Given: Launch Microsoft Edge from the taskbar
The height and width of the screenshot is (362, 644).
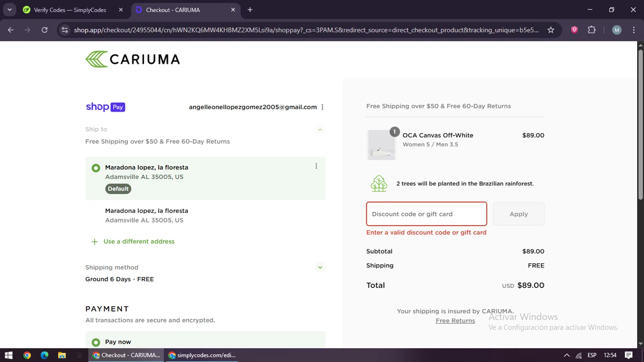Looking at the screenshot, I should (x=44, y=355).
